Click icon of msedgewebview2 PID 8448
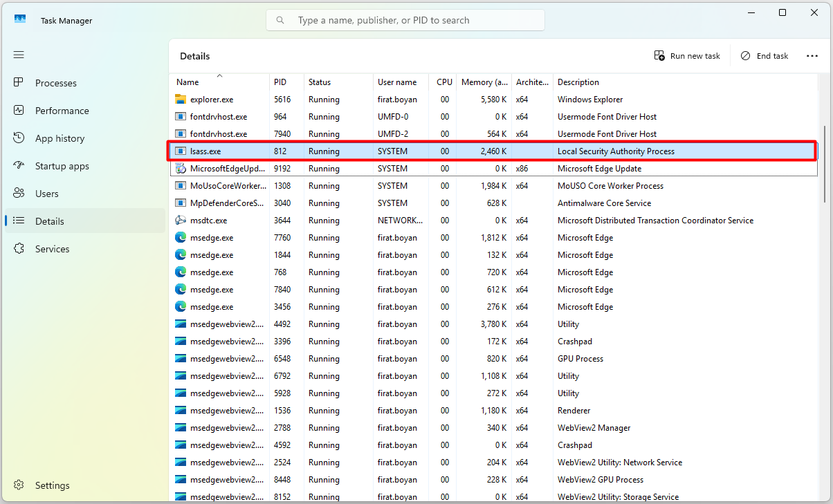833x504 pixels. click(181, 480)
